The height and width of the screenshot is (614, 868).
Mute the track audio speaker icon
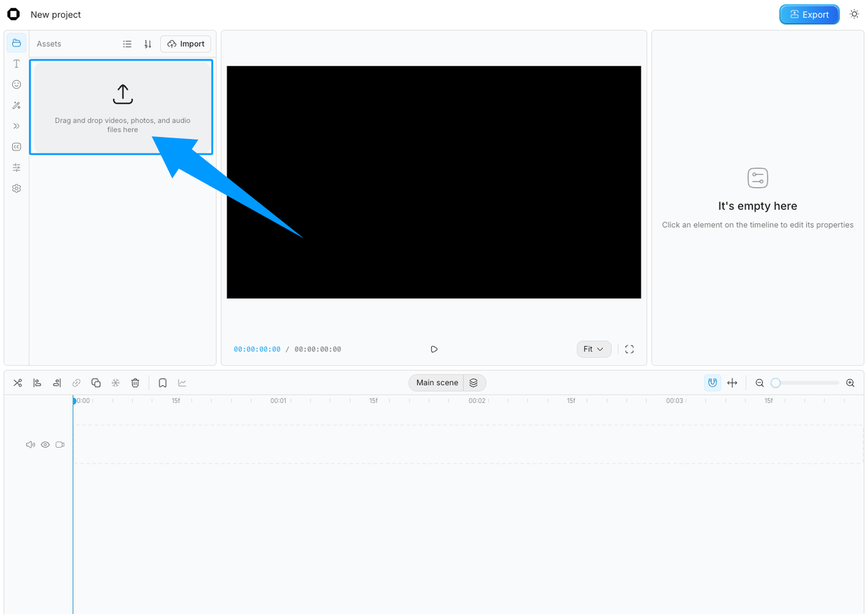(31, 444)
